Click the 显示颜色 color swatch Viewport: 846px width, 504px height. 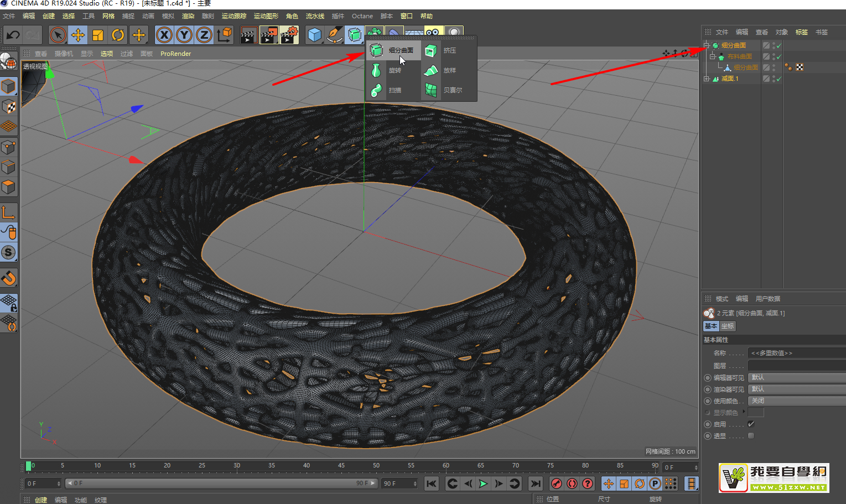coord(756,412)
